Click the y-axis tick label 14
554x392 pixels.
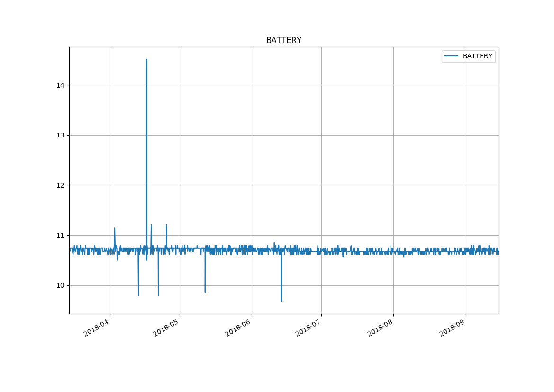click(x=60, y=85)
